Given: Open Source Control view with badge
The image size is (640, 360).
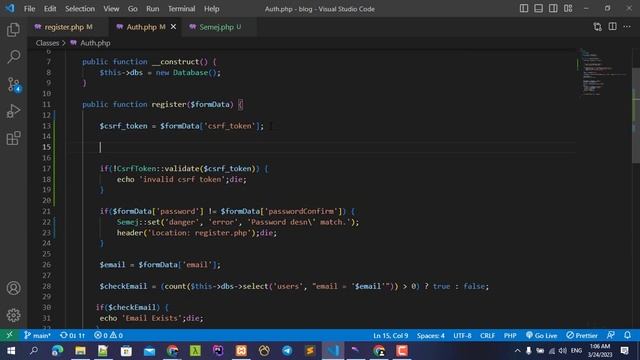Looking at the screenshot, I should coord(13,84).
